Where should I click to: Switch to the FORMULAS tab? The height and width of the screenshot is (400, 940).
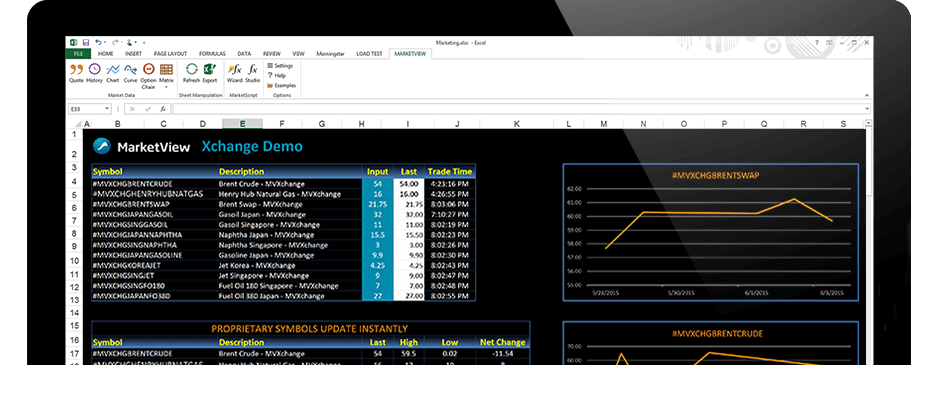click(x=212, y=53)
